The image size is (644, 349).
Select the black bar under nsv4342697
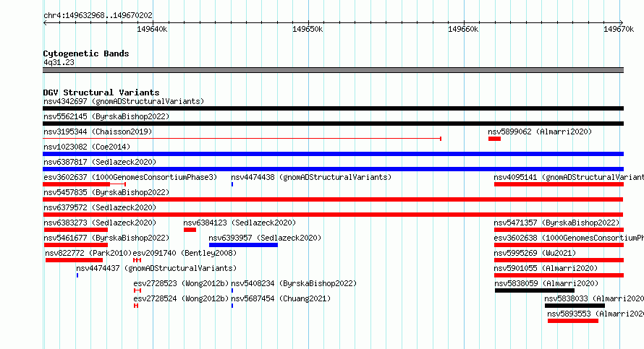(333, 108)
